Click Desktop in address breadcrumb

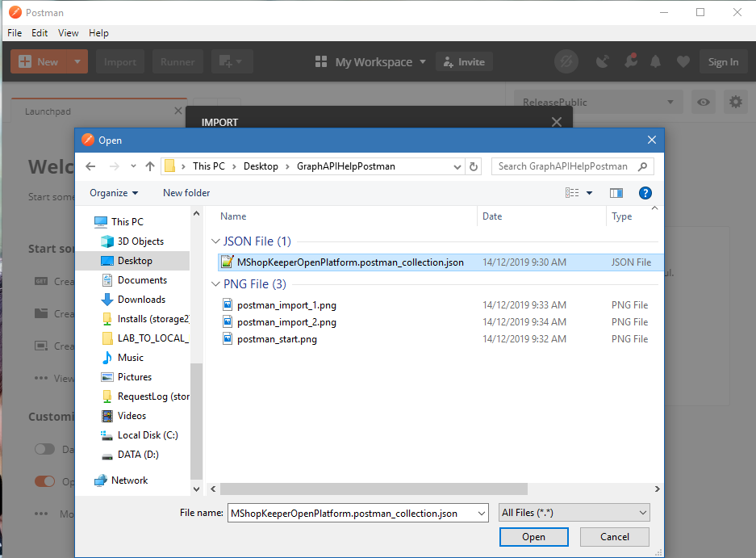(261, 166)
